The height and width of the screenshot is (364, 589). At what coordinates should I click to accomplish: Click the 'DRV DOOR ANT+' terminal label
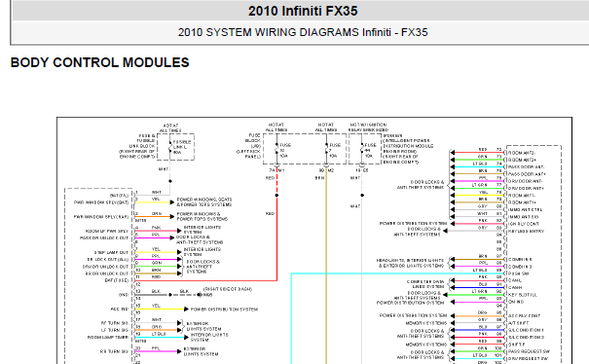pyautogui.click(x=526, y=189)
